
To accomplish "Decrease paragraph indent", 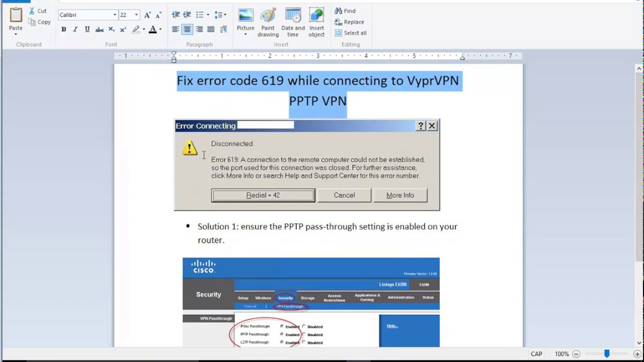I will [x=176, y=15].
